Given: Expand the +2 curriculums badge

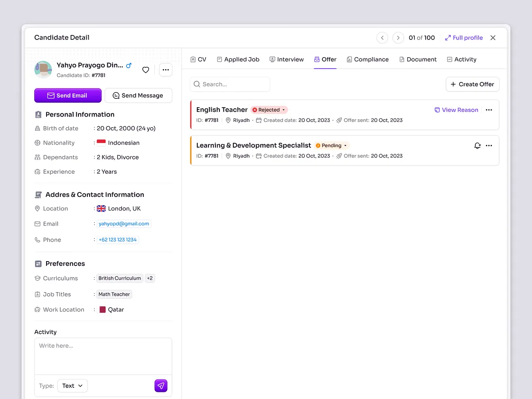Looking at the screenshot, I should 150,278.
